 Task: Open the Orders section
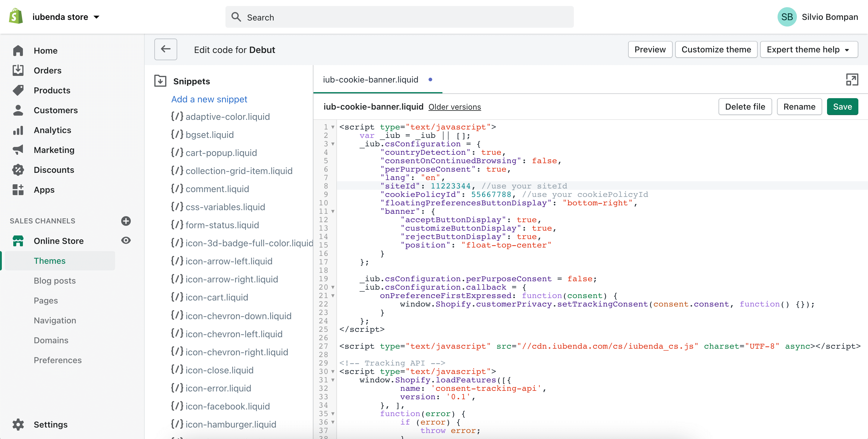coord(48,70)
